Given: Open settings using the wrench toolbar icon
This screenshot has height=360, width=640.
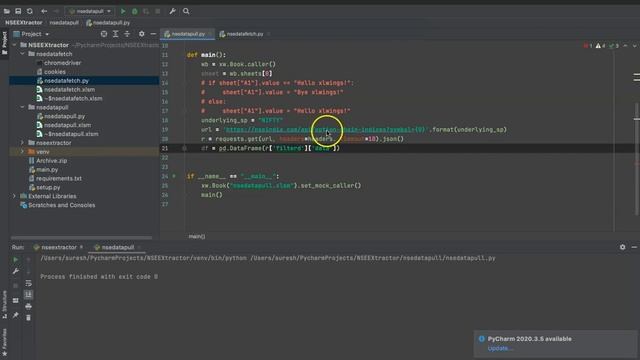Looking at the screenshot, I should click(173, 11).
